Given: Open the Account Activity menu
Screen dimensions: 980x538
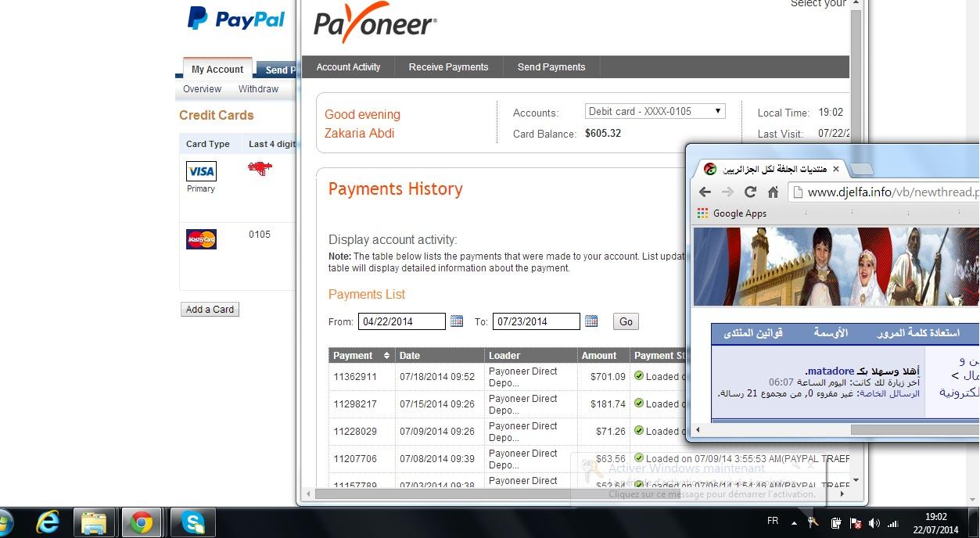Looking at the screenshot, I should pos(348,67).
